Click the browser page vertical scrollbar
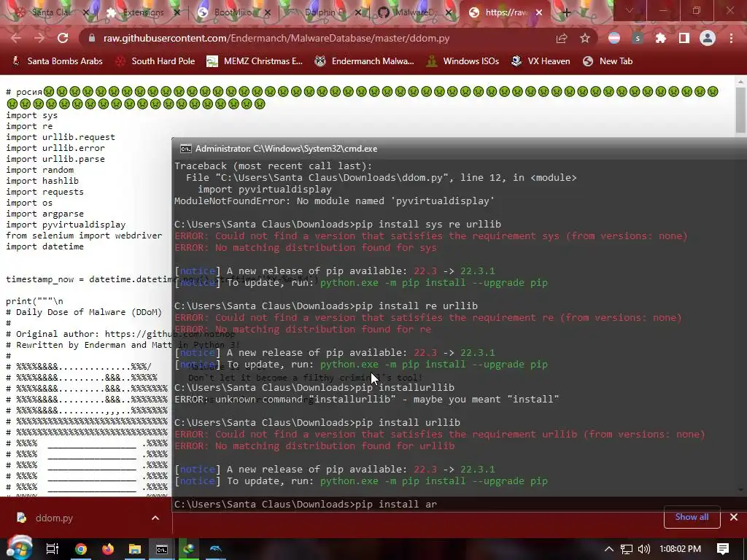Screen dimensions: 747x560 740,109
